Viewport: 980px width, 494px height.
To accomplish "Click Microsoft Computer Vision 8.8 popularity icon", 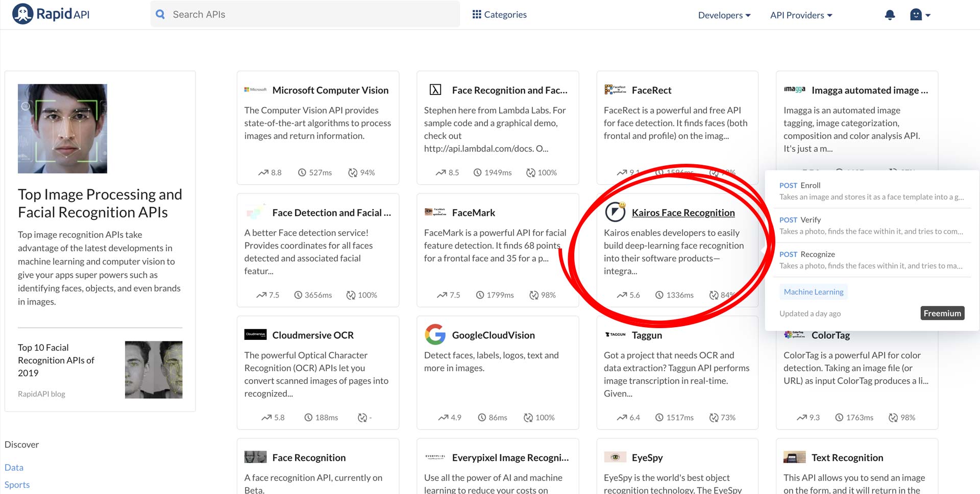I will pos(263,172).
